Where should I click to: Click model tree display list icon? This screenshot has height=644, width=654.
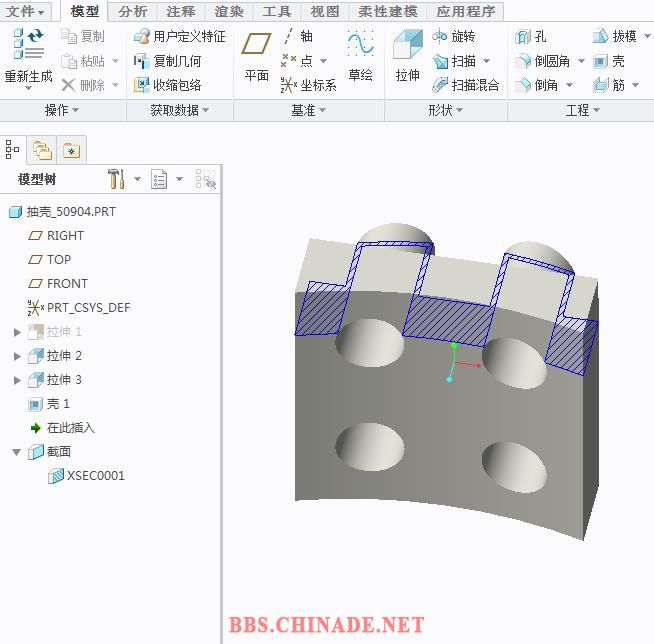pos(159,179)
